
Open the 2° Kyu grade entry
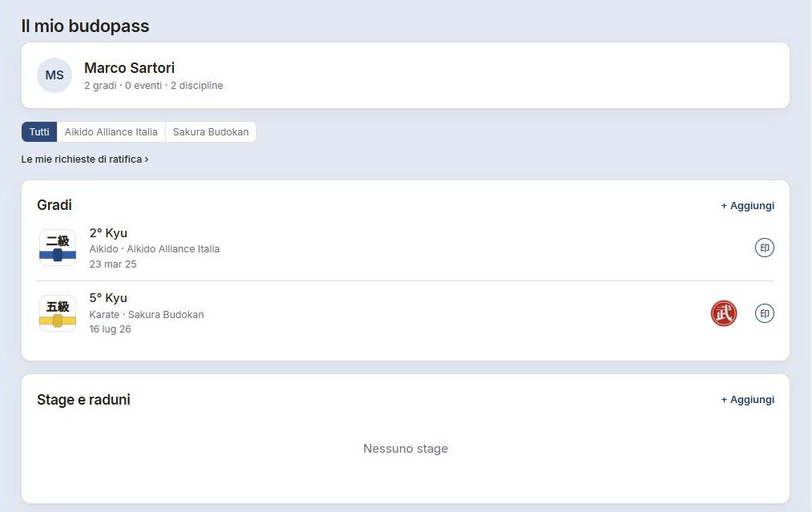click(x=405, y=248)
